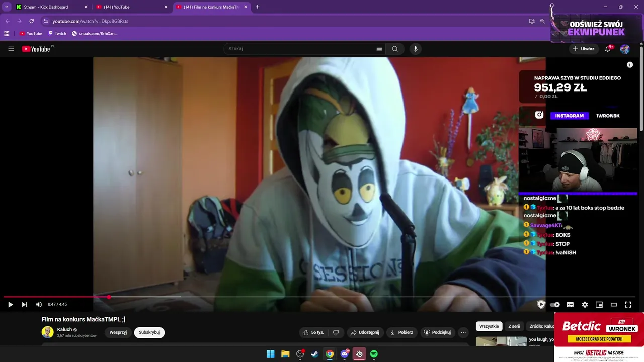This screenshot has height=362, width=644.
Task: Click the cast/install icon in address bar
Action: tap(532, 21)
